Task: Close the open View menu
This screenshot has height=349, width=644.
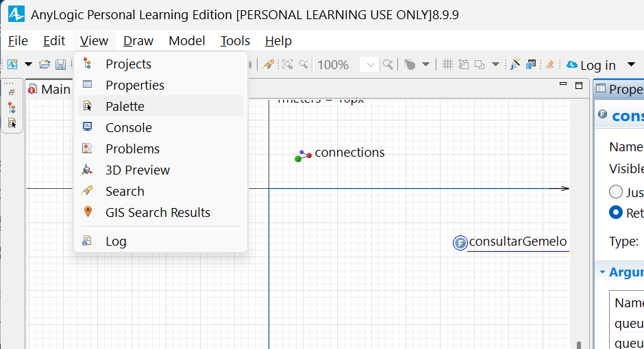Action: click(x=94, y=40)
